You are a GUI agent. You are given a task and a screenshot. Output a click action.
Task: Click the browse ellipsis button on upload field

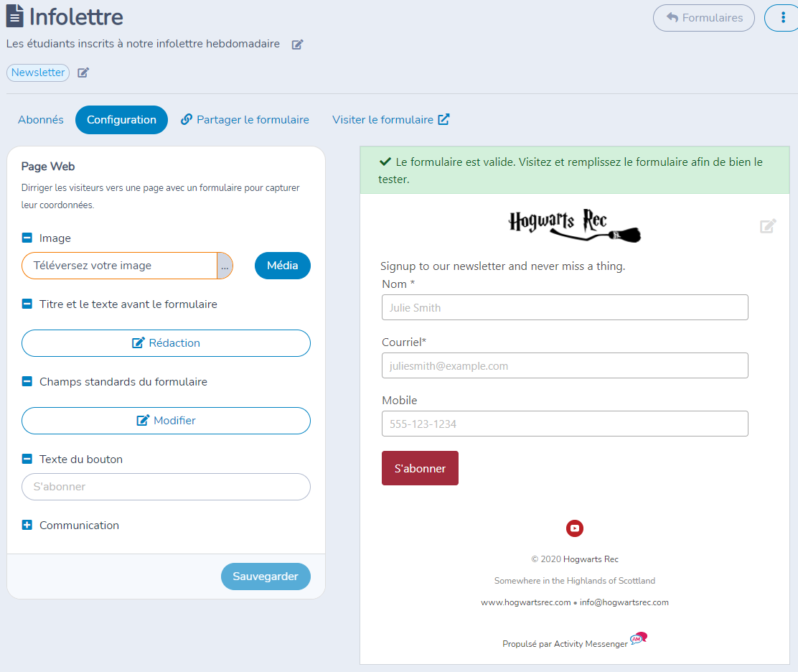coord(225,266)
